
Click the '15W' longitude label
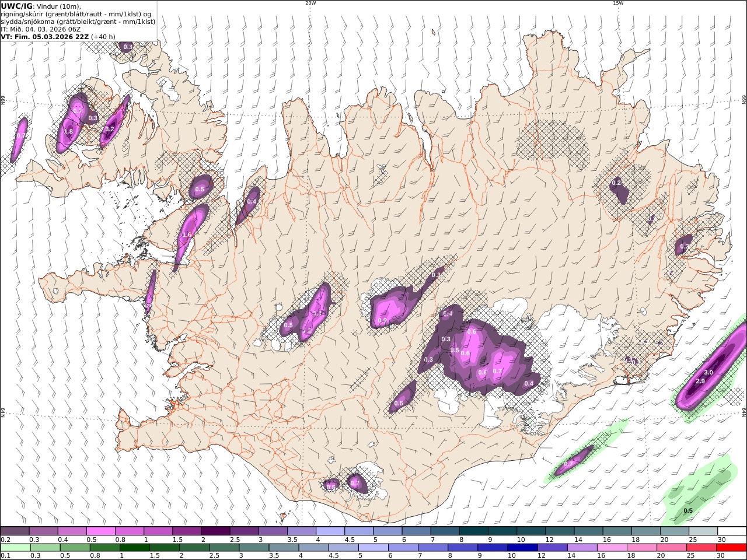pyautogui.click(x=618, y=3)
